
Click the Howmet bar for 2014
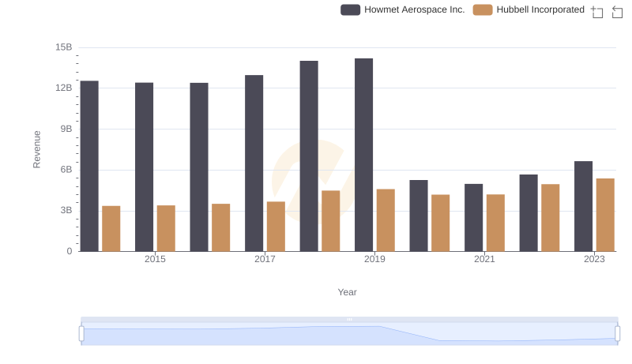pos(89,167)
